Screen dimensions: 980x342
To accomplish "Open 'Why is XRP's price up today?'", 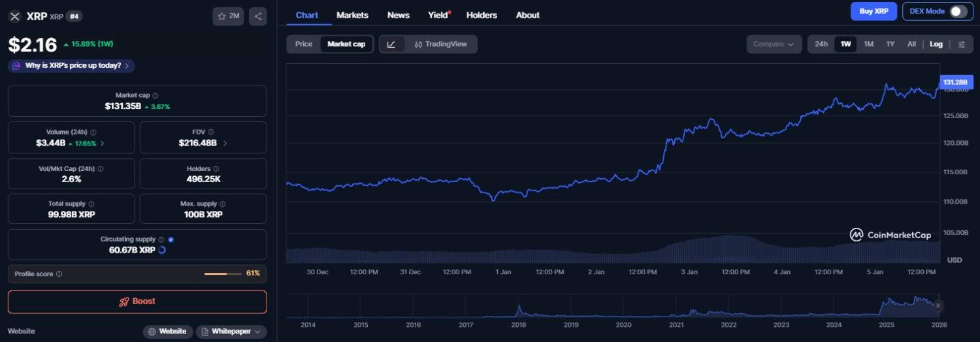I will tap(72, 66).
